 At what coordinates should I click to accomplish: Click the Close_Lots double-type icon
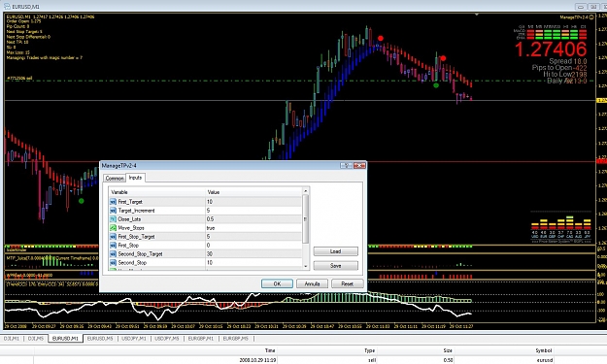point(113,219)
